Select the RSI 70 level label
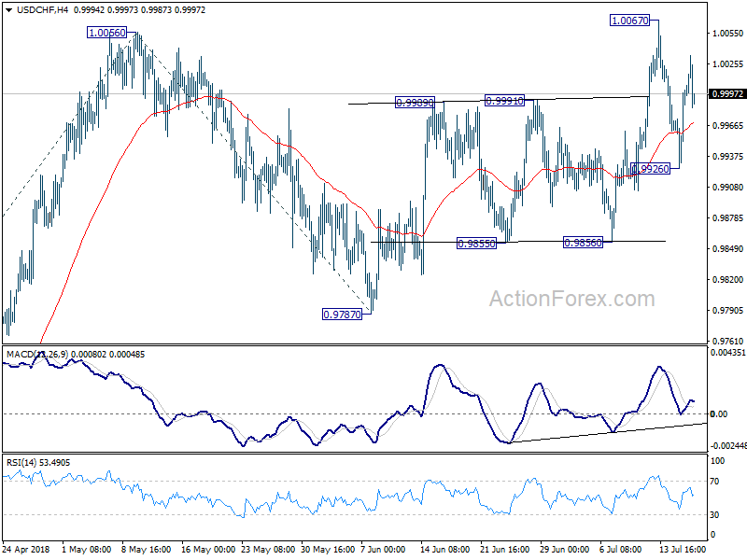The width and height of the screenshot is (747, 560). click(x=714, y=482)
